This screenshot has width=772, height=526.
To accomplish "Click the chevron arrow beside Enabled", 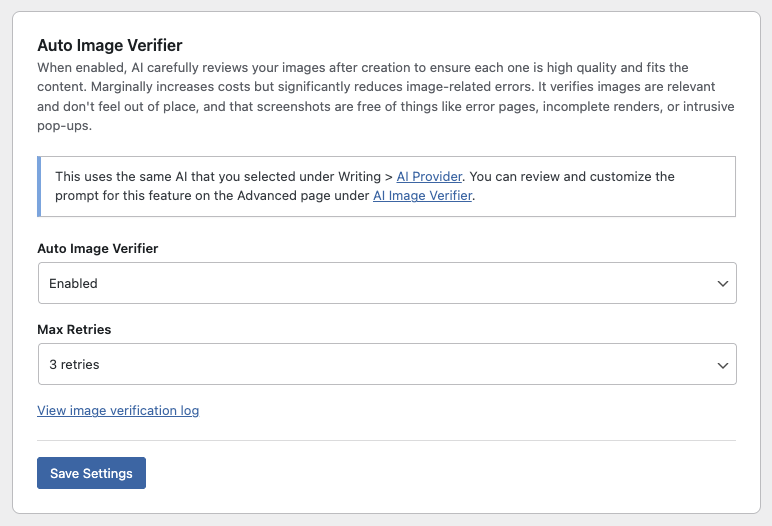I will pos(723,284).
